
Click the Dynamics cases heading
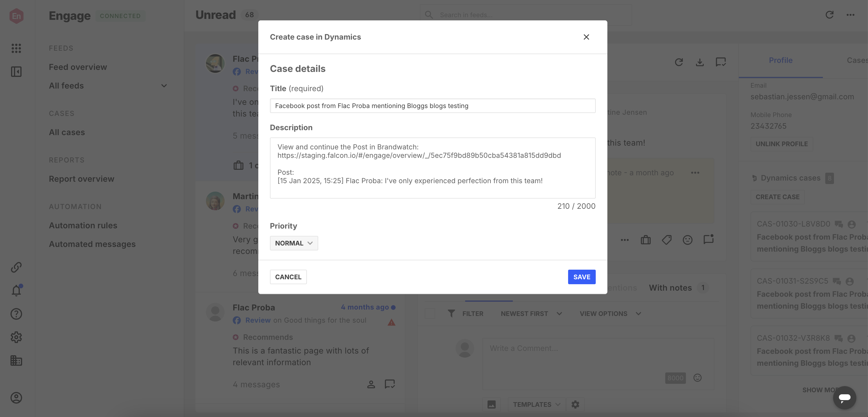790,178
